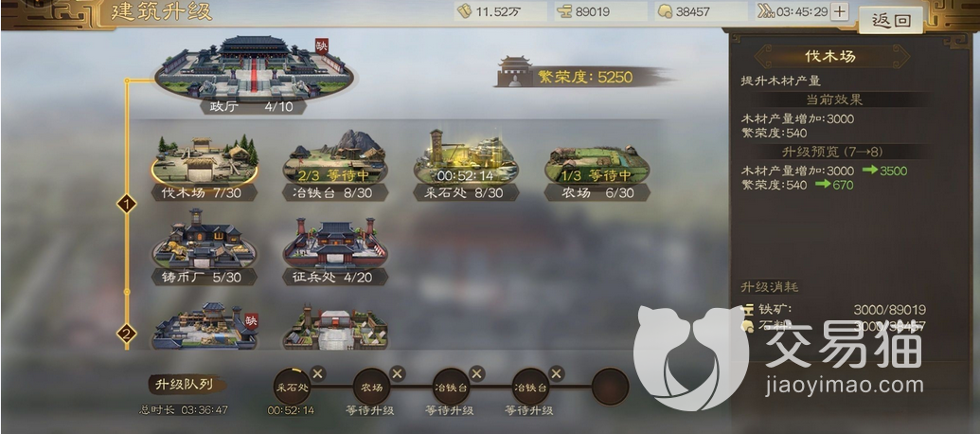Click the 返回 back button
This screenshot has width=980, height=434.
click(891, 20)
